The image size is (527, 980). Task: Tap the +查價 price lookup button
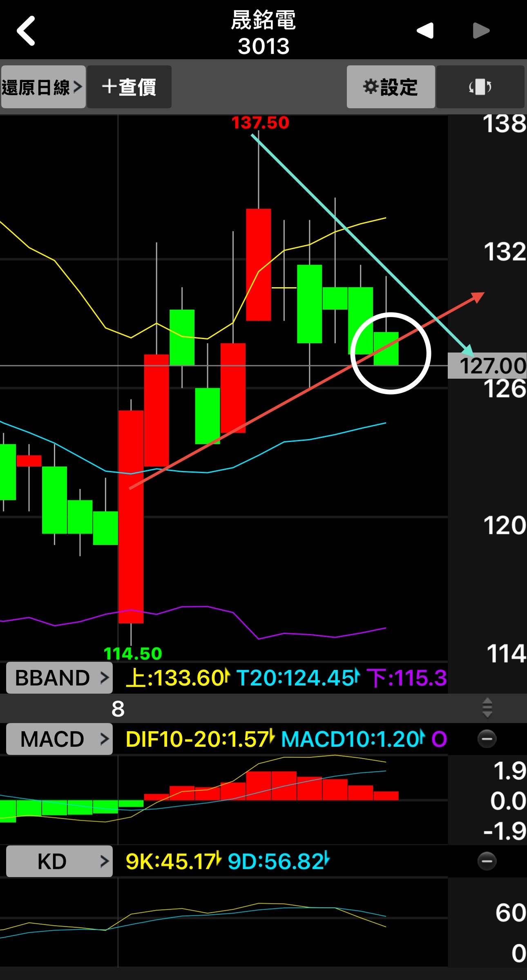(129, 87)
